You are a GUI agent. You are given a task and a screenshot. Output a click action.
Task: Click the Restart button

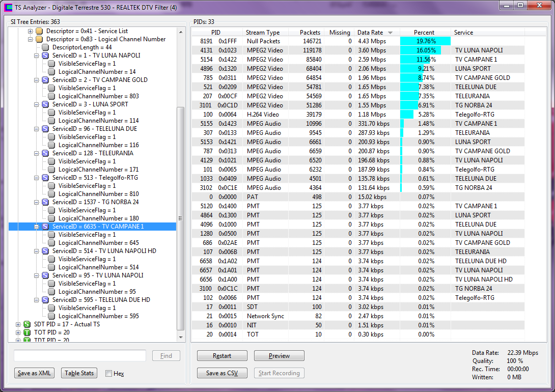point(222,355)
